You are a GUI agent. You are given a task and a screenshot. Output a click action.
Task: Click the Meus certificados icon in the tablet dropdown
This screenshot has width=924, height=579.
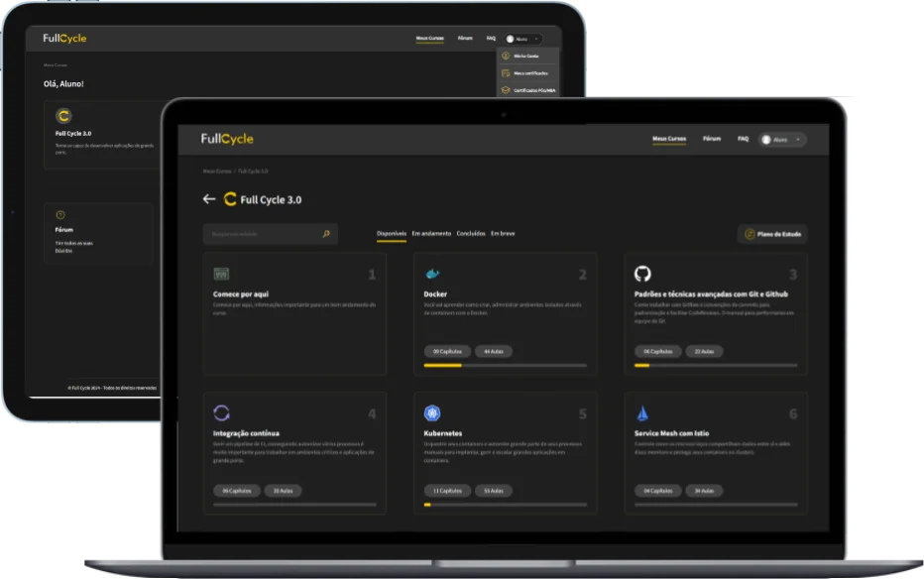[x=506, y=73]
